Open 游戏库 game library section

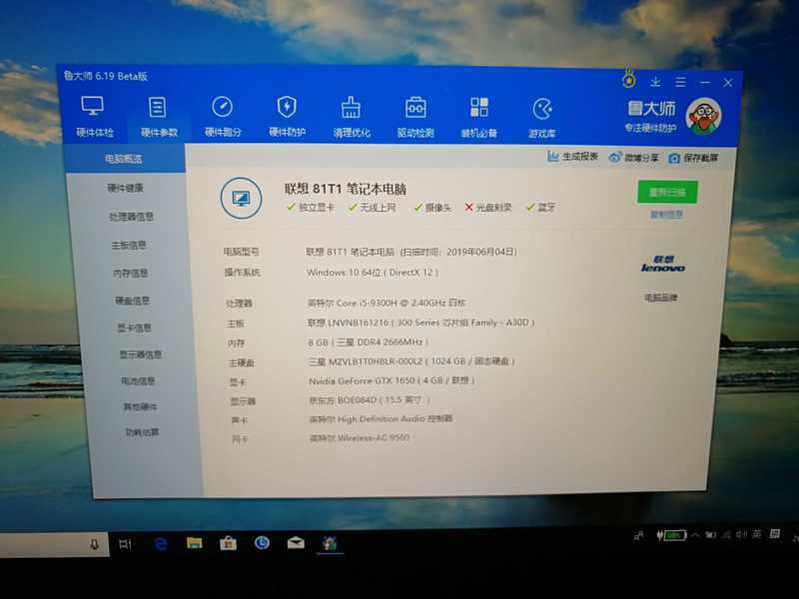pos(542,119)
